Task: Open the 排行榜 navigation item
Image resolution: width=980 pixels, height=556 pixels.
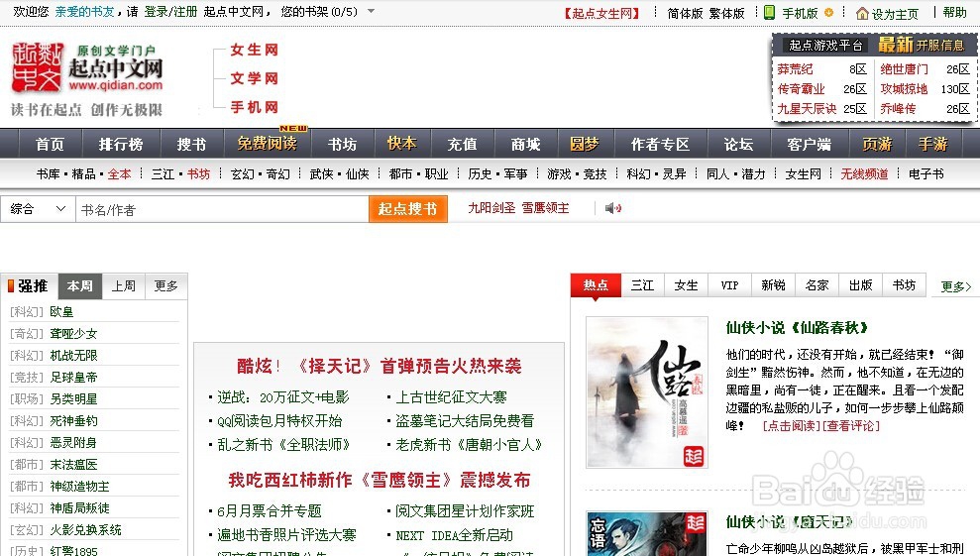Action: pyautogui.click(x=121, y=144)
